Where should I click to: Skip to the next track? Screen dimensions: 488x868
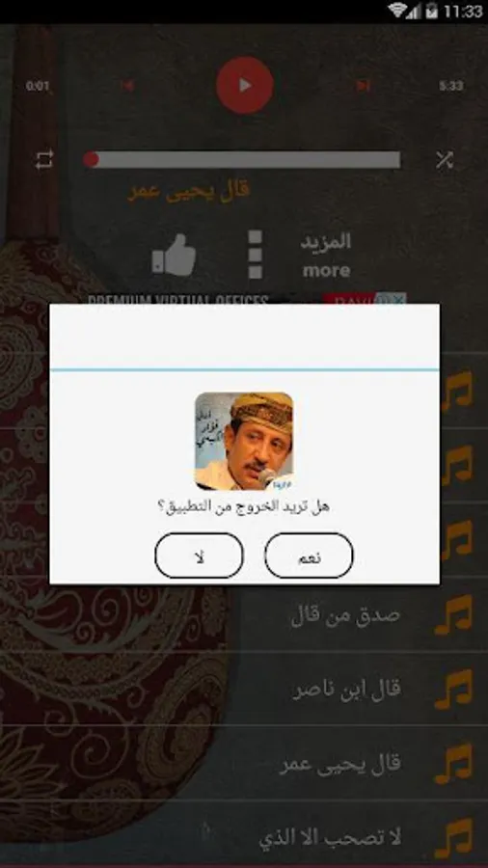[363, 85]
